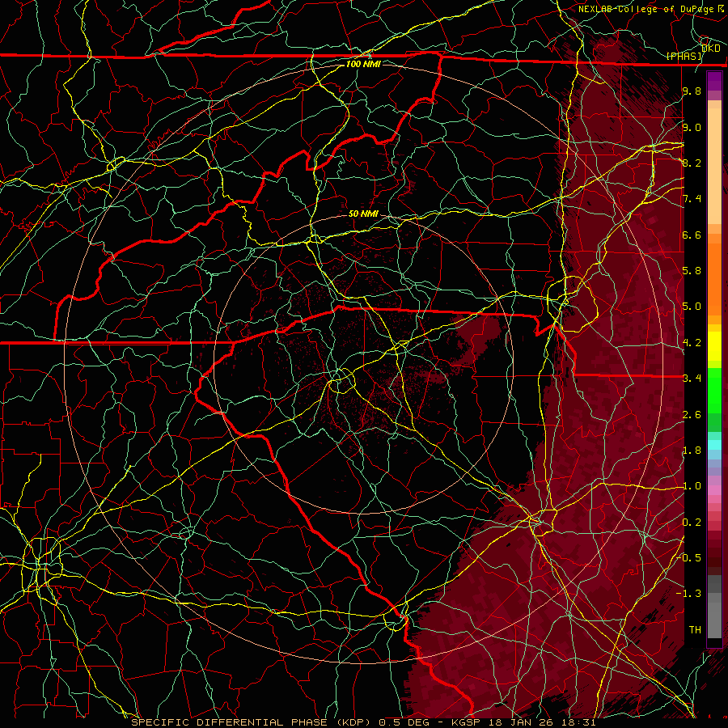Click the [PHAS] label
Screen dimensions: 728x728
684,56
